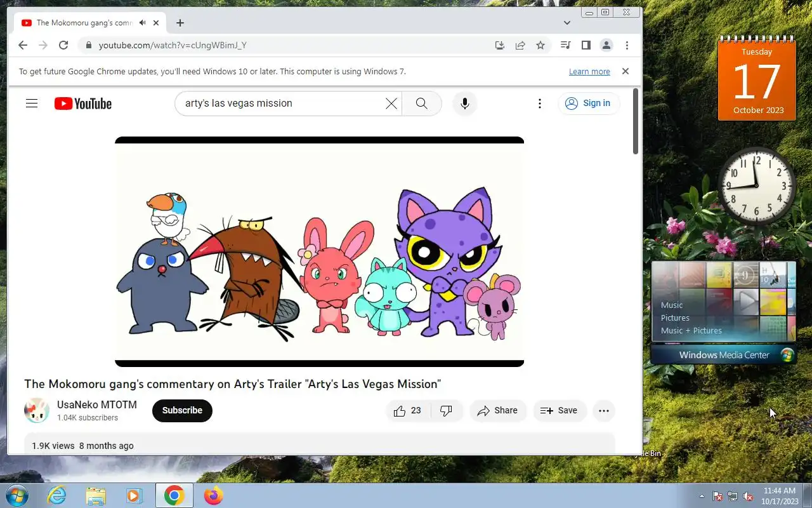Image resolution: width=812 pixels, height=508 pixels.
Task: Save the video to a playlist
Action: [560, 411]
